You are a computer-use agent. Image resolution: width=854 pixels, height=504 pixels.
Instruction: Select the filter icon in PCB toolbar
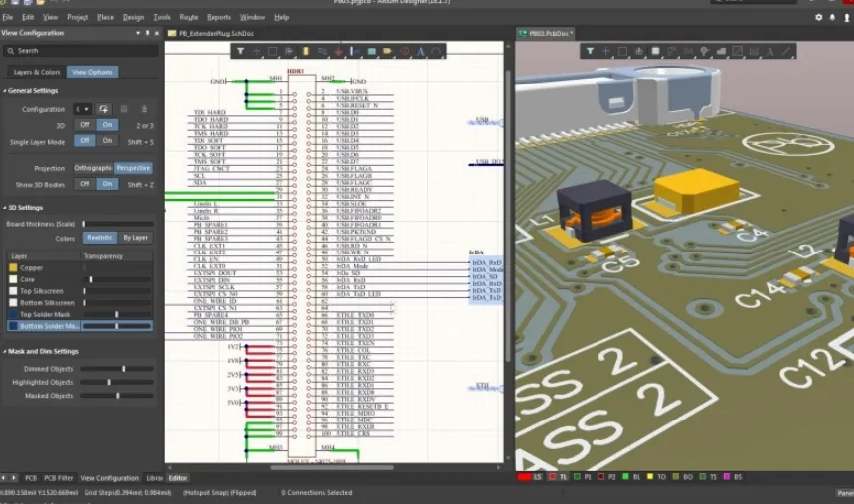coord(590,52)
